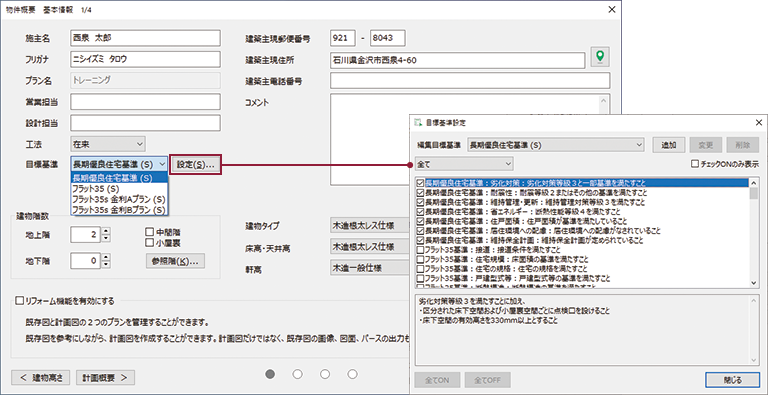
Task: Toggle the 中間階 checkbox
Action: coord(150,232)
